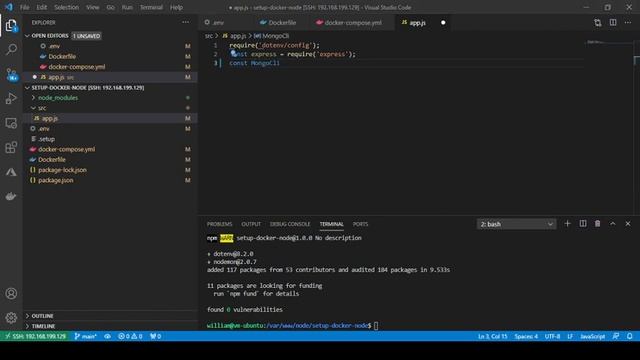Switch to the Output panel tab
640x360 pixels.
[251, 224]
